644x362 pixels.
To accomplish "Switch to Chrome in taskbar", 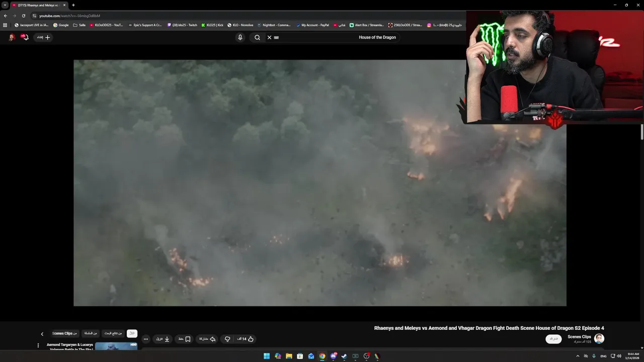I will 322,356.
